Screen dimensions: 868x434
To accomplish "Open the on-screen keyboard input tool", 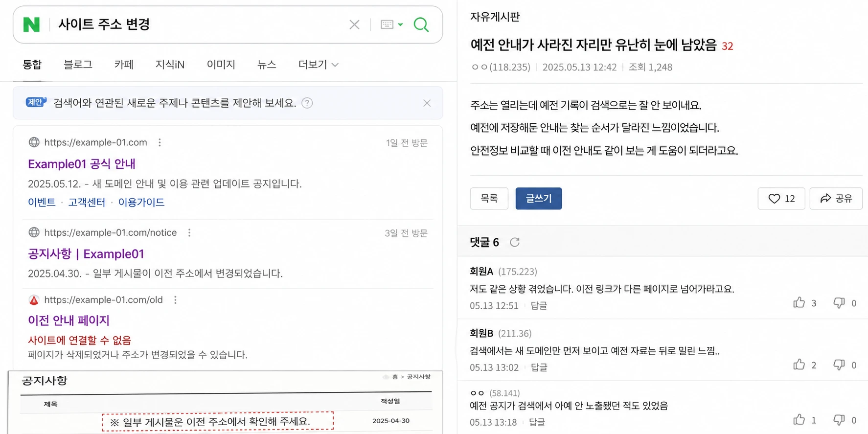I will (x=391, y=24).
